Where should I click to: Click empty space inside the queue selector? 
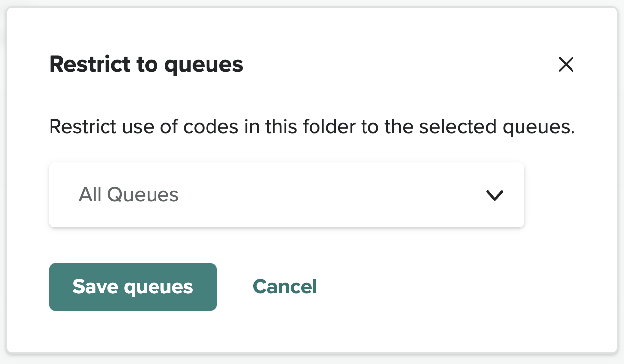337,195
